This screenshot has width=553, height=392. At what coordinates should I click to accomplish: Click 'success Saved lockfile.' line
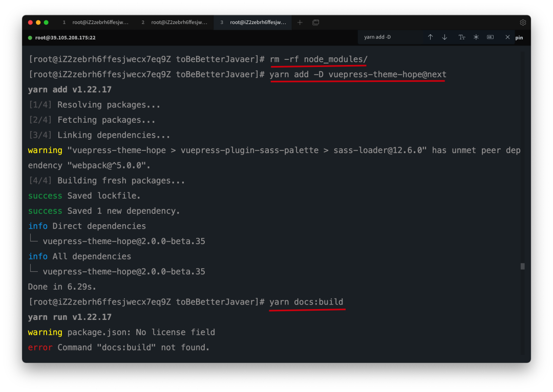(84, 195)
